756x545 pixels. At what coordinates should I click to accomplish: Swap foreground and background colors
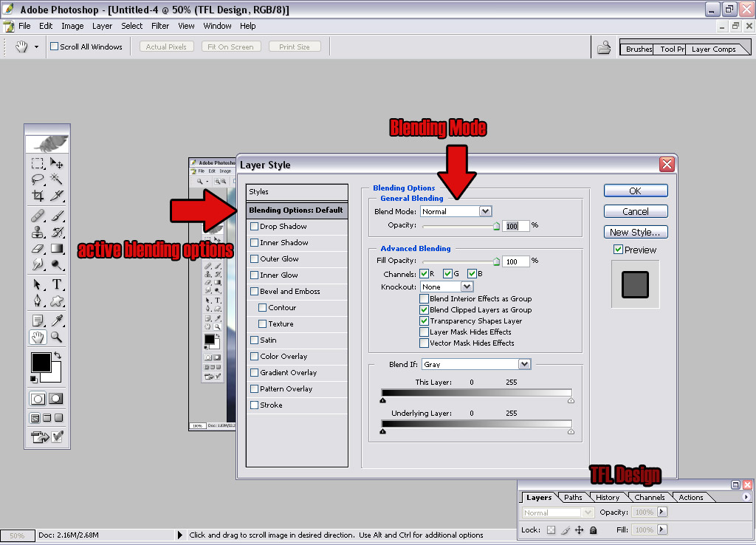[58, 355]
